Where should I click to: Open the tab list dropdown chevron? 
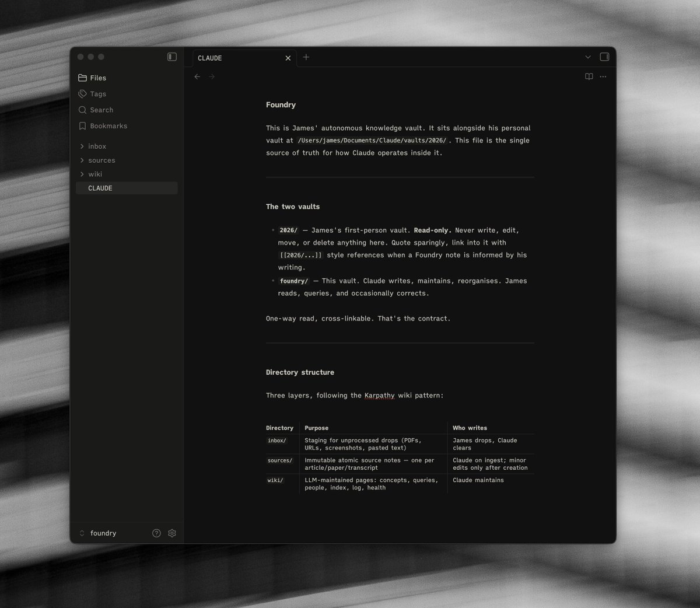click(x=587, y=57)
